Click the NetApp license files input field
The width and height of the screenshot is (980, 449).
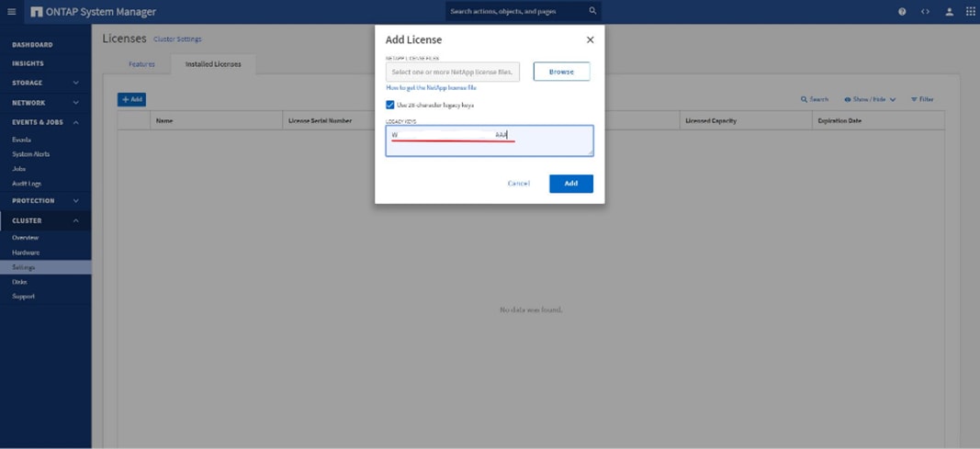453,72
